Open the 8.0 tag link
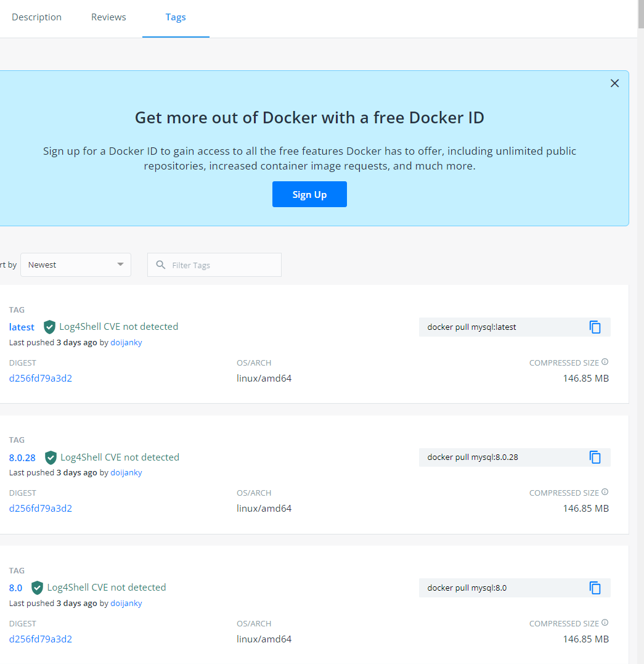Viewport: 644px width, 664px height. tap(15, 588)
